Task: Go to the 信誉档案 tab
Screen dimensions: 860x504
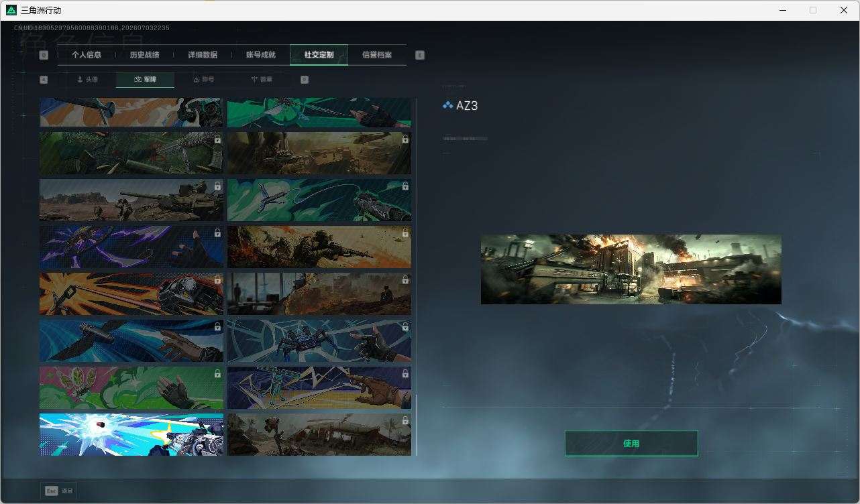Action: click(x=377, y=55)
